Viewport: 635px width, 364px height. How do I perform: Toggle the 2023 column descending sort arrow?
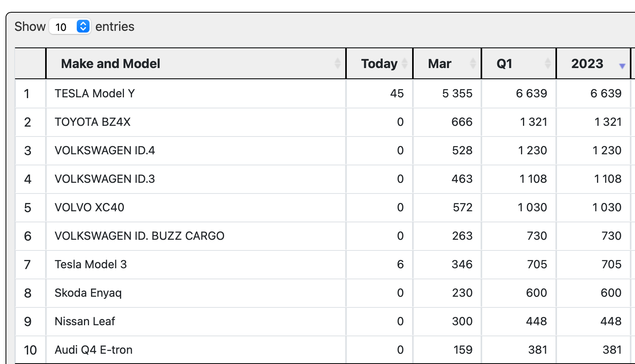click(622, 66)
